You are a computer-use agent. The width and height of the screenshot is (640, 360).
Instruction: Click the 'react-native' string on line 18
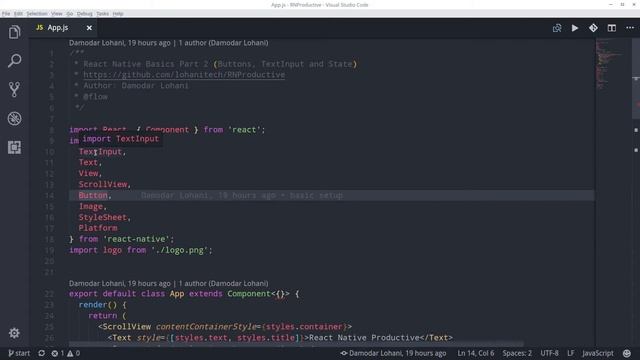(x=137, y=239)
